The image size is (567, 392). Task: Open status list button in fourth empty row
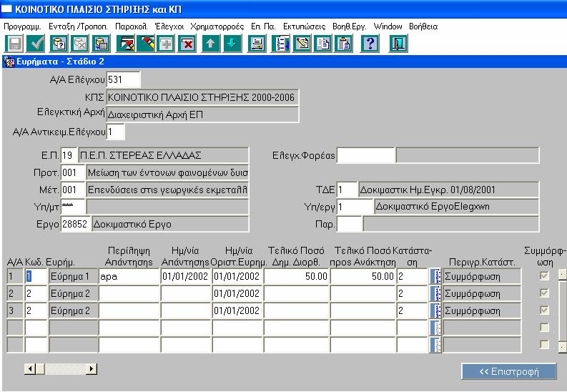[x=435, y=328]
